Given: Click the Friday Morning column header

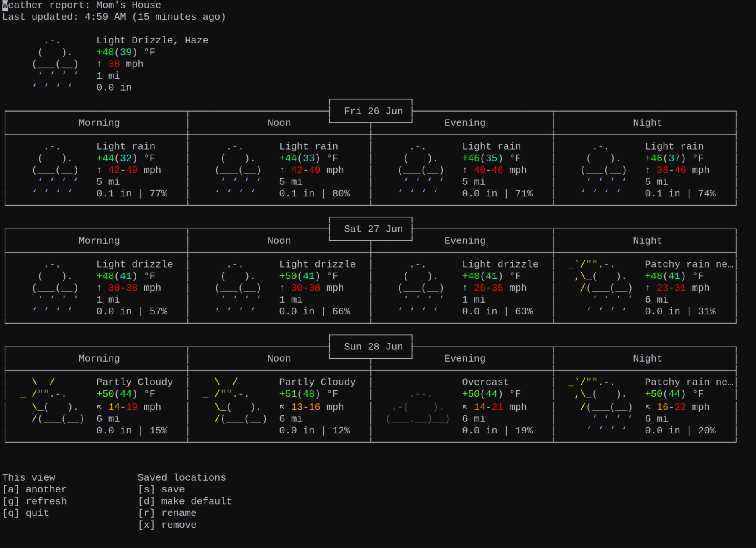Looking at the screenshot, I should tap(99, 123).
